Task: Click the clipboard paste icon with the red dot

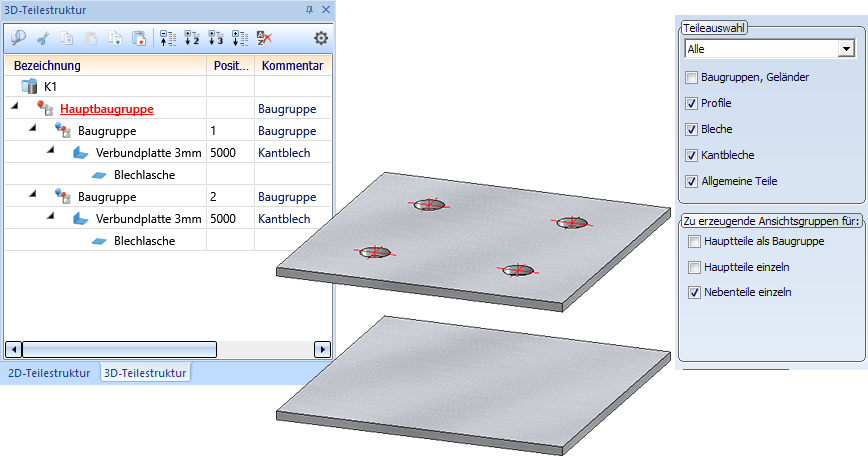Action: click(139, 38)
